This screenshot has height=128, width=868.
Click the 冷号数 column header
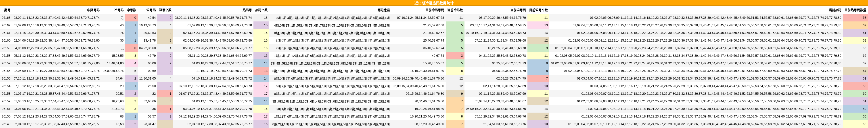pyautogui.click(x=131, y=10)
